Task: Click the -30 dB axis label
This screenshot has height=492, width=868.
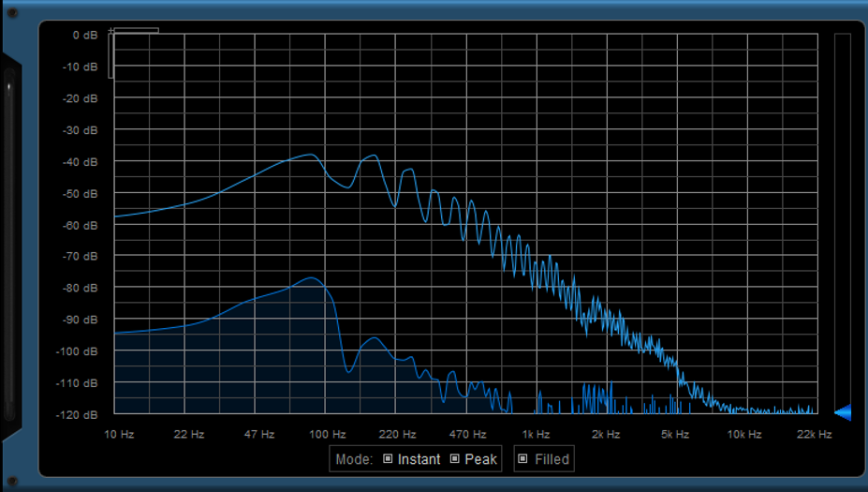Action: click(x=80, y=130)
